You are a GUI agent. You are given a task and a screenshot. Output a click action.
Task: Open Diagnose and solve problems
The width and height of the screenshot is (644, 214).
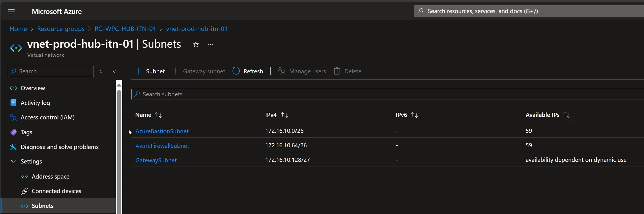click(60, 147)
